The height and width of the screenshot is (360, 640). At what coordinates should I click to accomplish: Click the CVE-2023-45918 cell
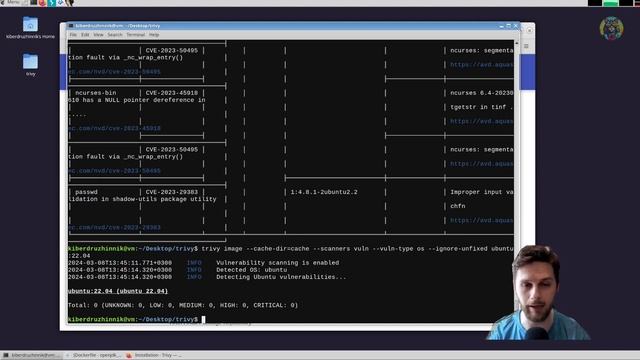171,93
